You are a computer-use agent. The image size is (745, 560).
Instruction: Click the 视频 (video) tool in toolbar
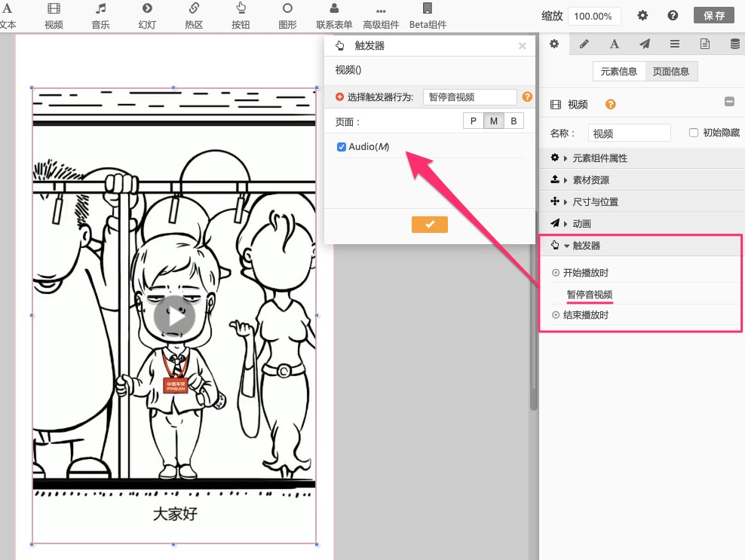click(54, 15)
